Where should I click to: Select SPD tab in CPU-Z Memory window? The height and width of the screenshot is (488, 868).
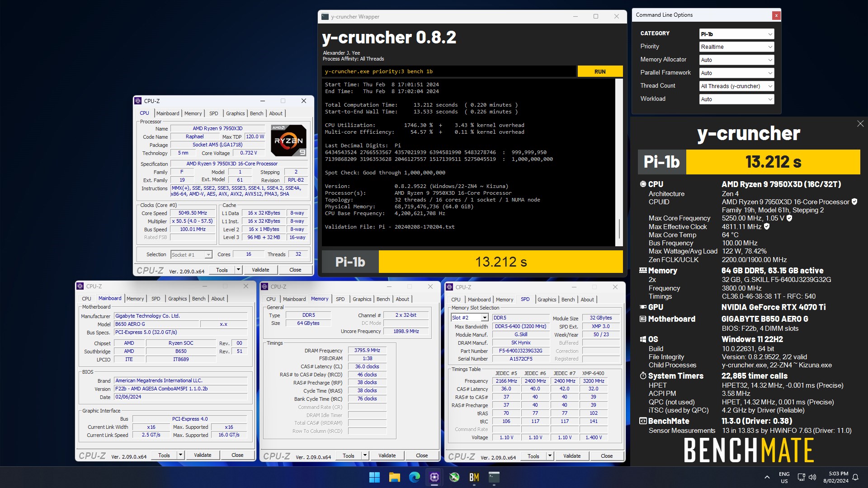pos(340,299)
